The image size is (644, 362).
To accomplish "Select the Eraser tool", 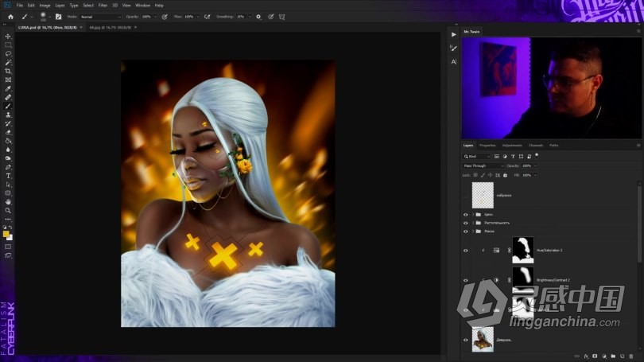I will tap(8, 132).
